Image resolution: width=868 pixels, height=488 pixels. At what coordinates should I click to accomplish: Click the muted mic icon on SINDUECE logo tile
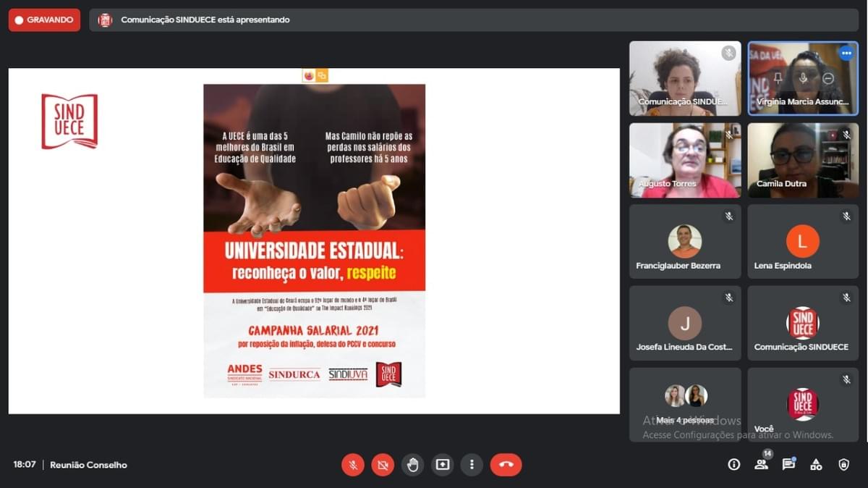pos(846,298)
